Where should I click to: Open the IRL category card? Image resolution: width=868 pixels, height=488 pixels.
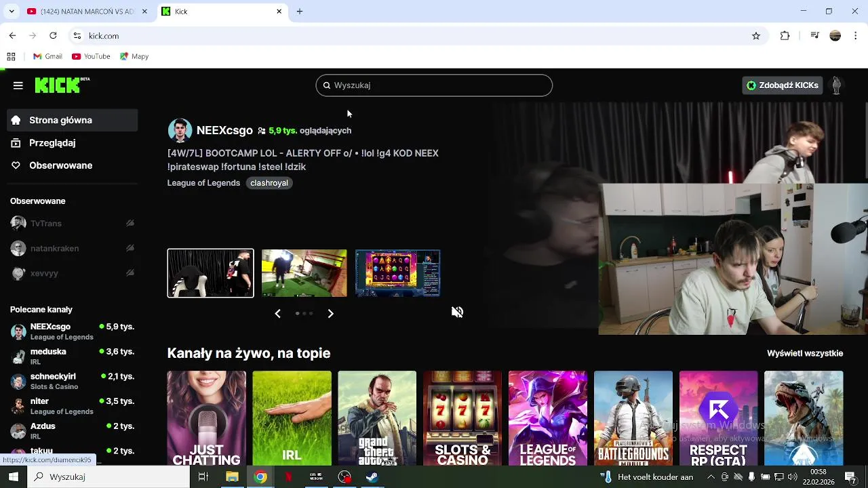(x=292, y=418)
